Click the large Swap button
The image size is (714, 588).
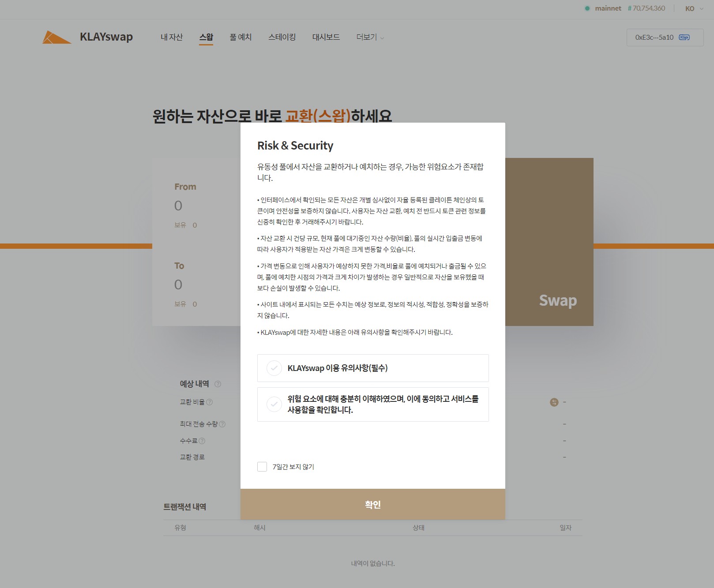tap(549, 242)
